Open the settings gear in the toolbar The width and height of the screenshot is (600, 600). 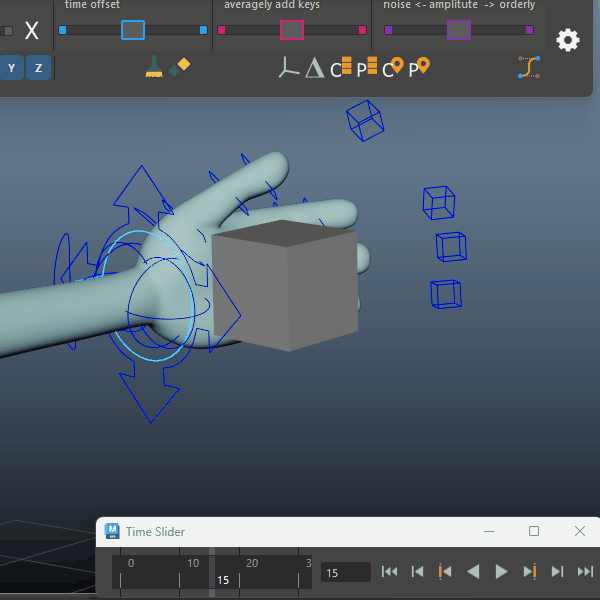click(x=567, y=40)
